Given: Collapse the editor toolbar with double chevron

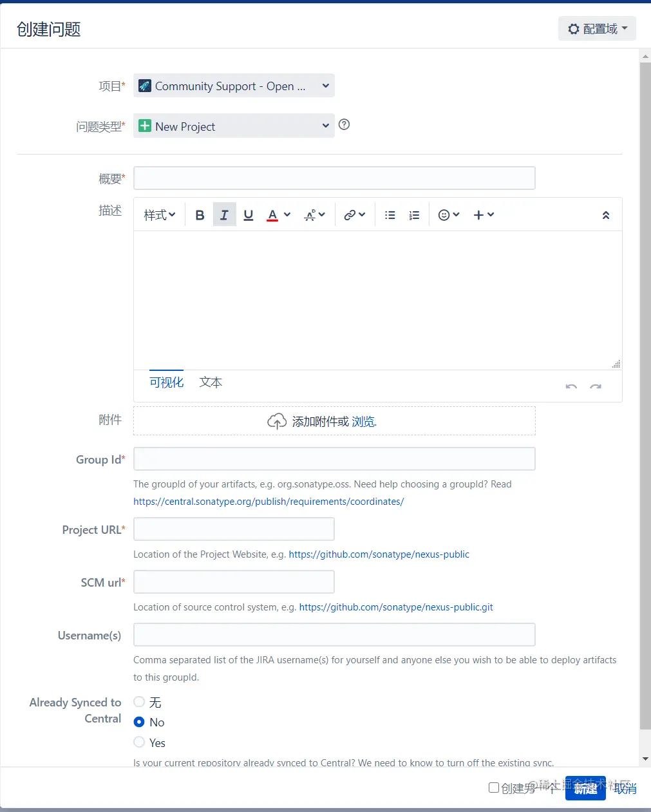Looking at the screenshot, I should tap(606, 215).
